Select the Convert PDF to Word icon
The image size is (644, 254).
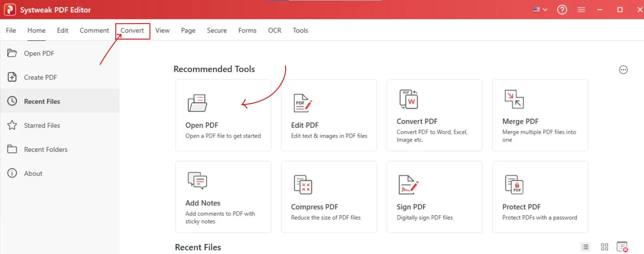pyautogui.click(x=409, y=99)
